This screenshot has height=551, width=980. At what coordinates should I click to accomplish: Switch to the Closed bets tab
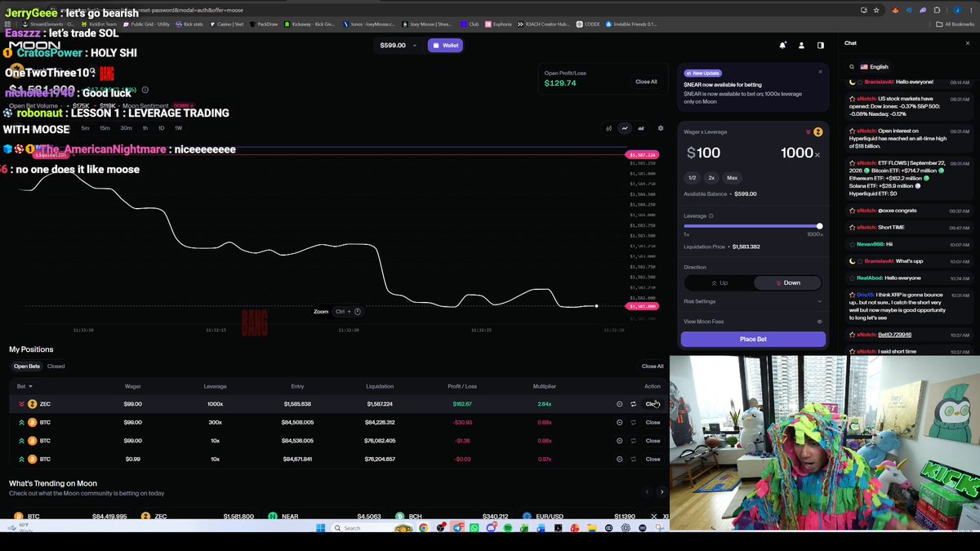pos(56,367)
